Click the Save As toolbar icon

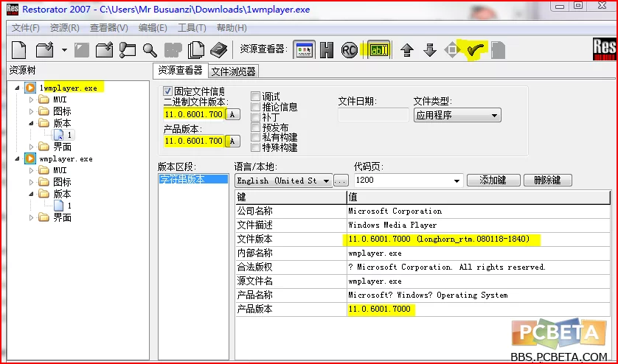tap(105, 50)
